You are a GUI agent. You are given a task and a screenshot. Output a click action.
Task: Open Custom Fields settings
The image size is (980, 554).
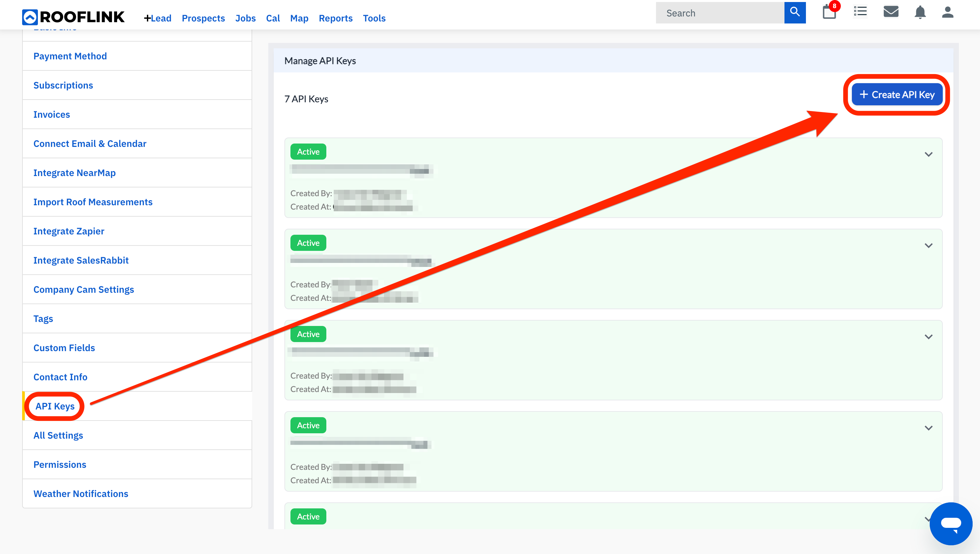pos(137,348)
